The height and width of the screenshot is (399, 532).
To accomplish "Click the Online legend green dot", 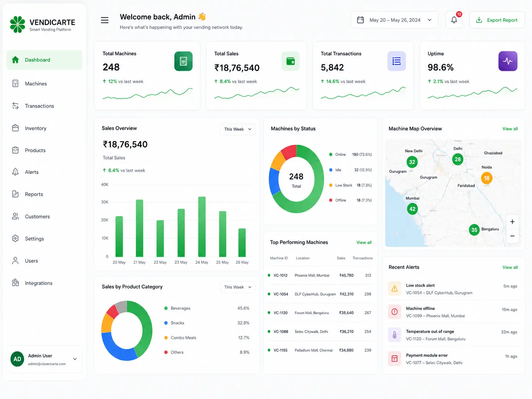I will tap(331, 154).
